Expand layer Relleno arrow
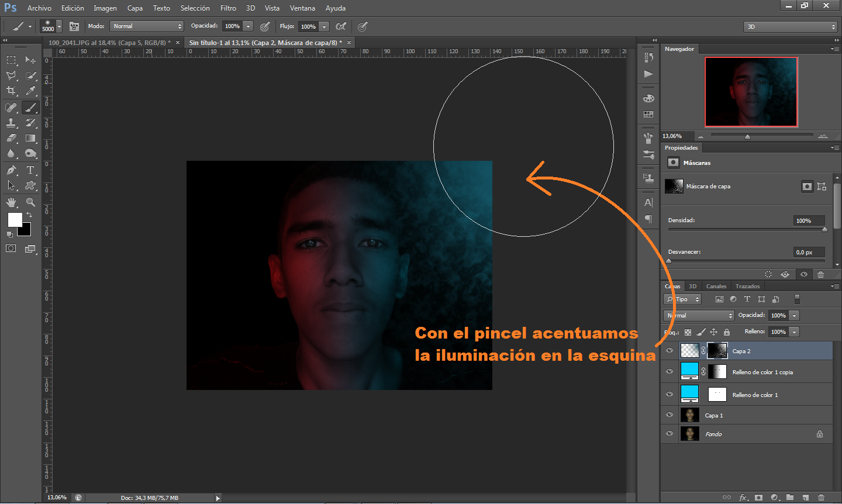Viewport: 842px width, 504px height. point(794,332)
